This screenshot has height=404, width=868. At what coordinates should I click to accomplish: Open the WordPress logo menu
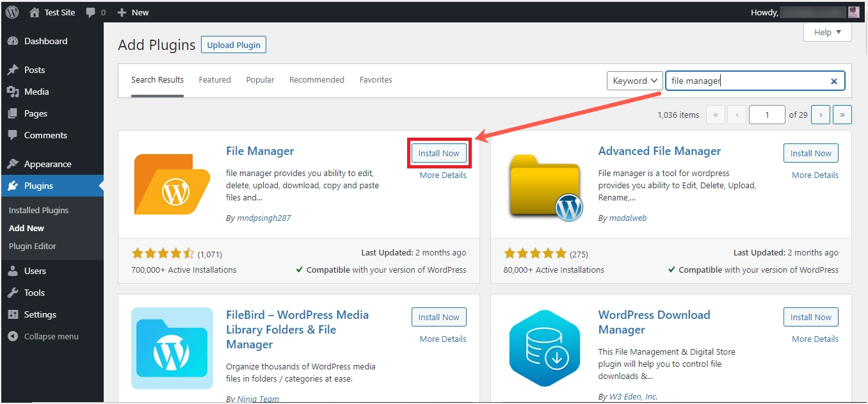pos(12,12)
